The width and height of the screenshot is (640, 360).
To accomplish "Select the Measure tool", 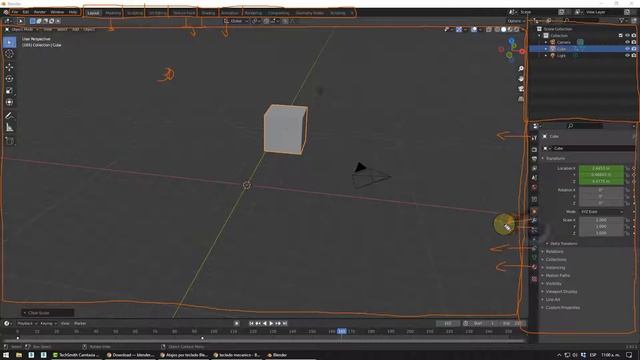I will [x=9, y=128].
